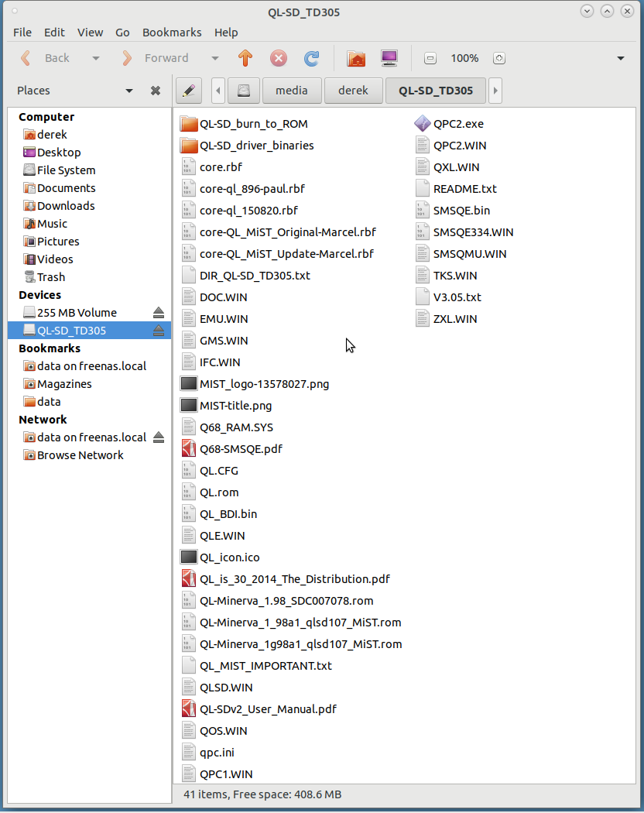Open the data bookmark folder
The width and height of the screenshot is (644, 813).
[x=42, y=402]
